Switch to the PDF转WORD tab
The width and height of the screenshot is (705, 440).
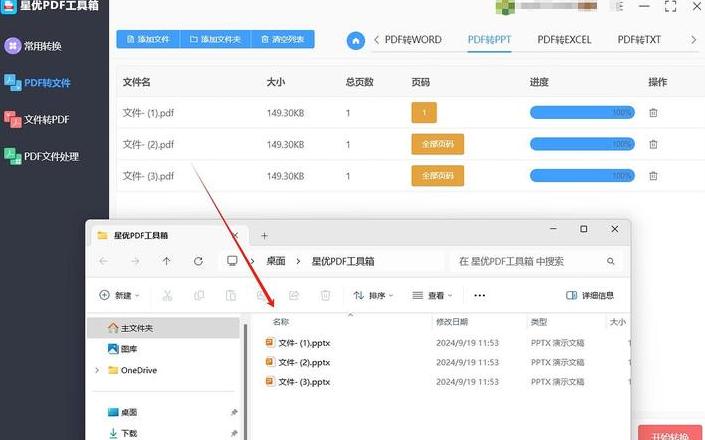point(413,40)
